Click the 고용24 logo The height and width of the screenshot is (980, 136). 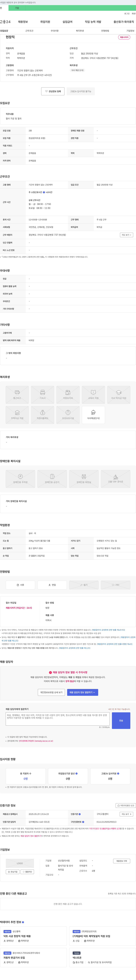[x=5, y=22]
